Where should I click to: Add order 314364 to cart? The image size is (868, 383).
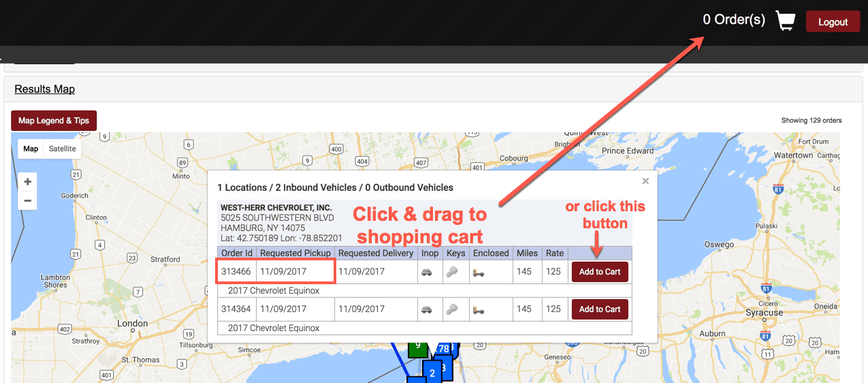click(599, 309)
